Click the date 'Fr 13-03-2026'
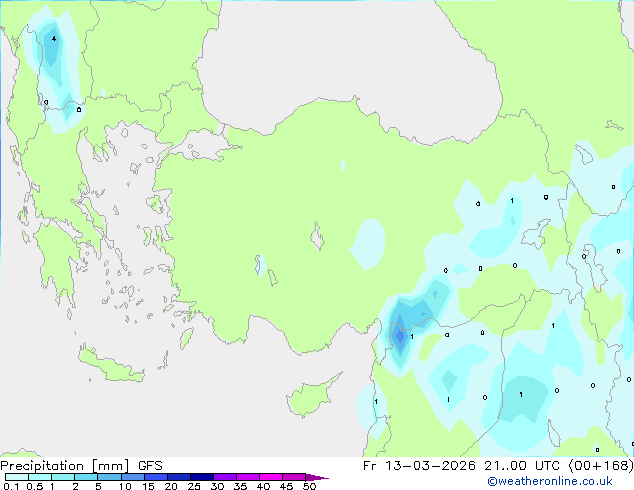This screenshot has width=634, height=490. 419,466
